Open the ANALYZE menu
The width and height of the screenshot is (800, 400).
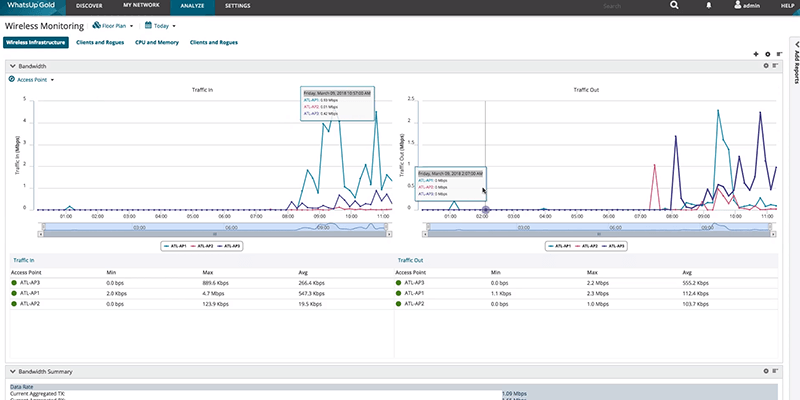191,6
